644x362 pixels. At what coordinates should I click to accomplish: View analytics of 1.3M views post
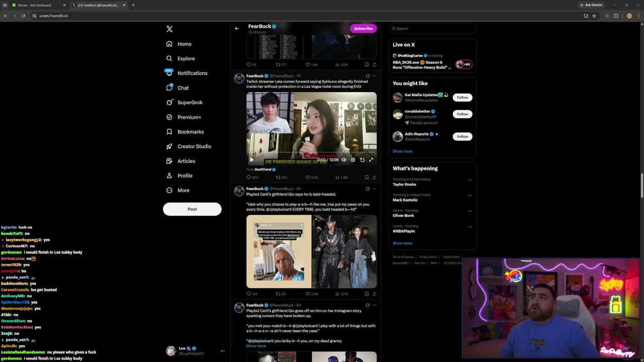click(341, 177)
